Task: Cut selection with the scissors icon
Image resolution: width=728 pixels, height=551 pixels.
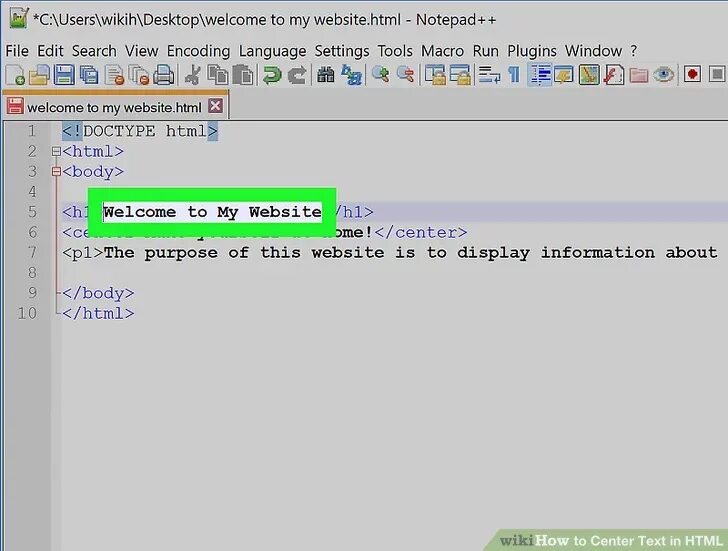Action: click(192, 75)
